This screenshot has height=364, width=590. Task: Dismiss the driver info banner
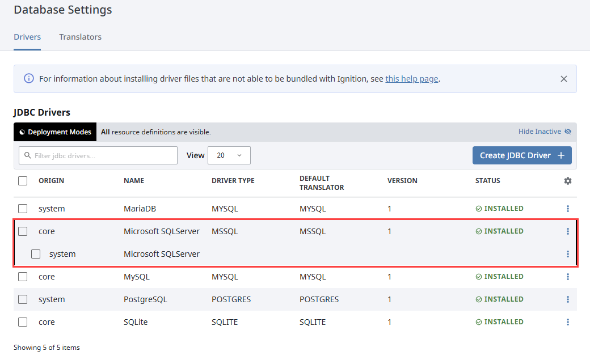click(x=564, y=79)
